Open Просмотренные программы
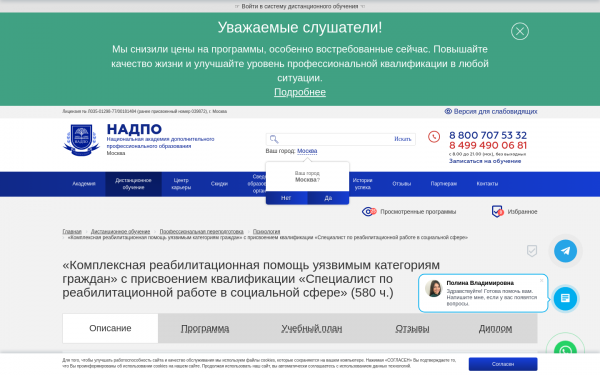Viewport: 600px width, 375px height. pyautogui.click(x=418, y=212)
